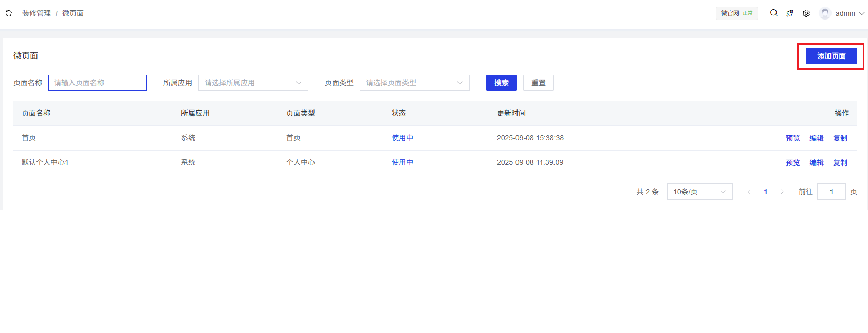Click the 重置 button
This screenshot has width=868, height=333.
coord(538,83)
